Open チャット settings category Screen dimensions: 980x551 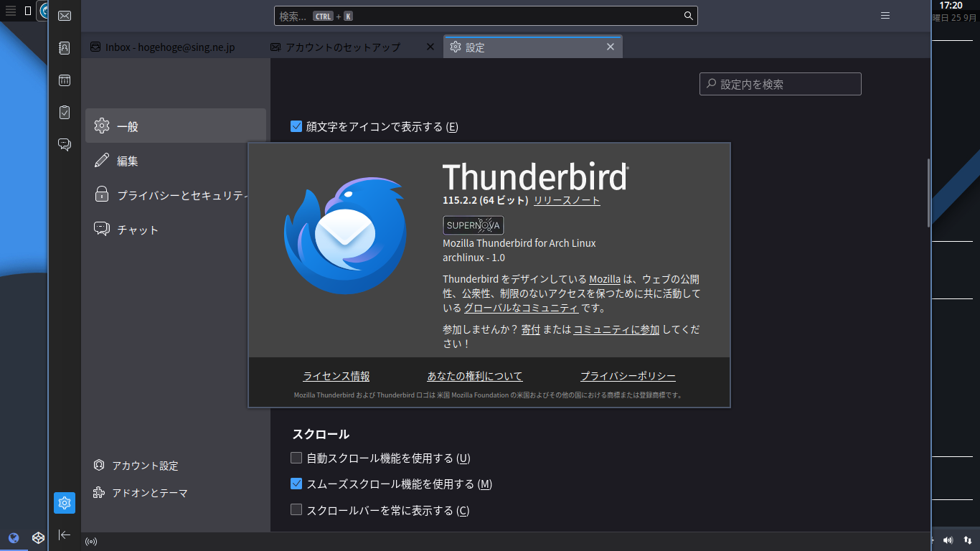pos(176,230)
